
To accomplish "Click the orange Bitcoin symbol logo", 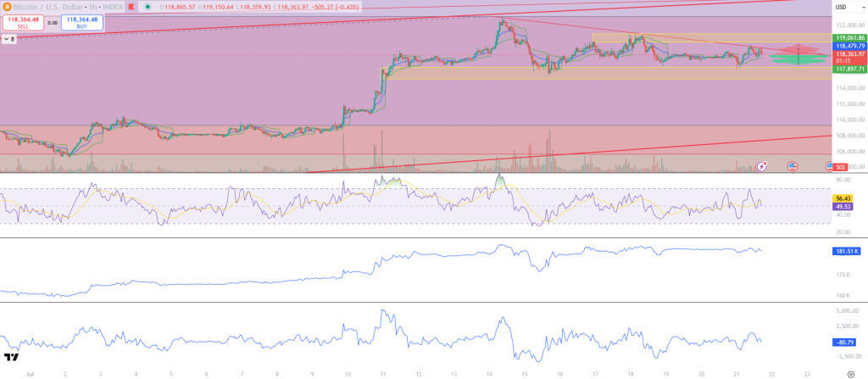I will pos(8,7).
